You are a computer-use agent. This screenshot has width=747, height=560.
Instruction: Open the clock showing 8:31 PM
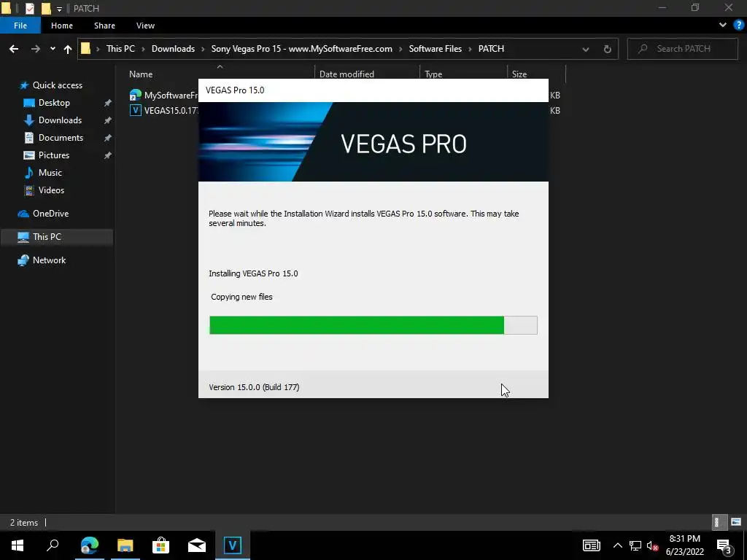(684, 545)
